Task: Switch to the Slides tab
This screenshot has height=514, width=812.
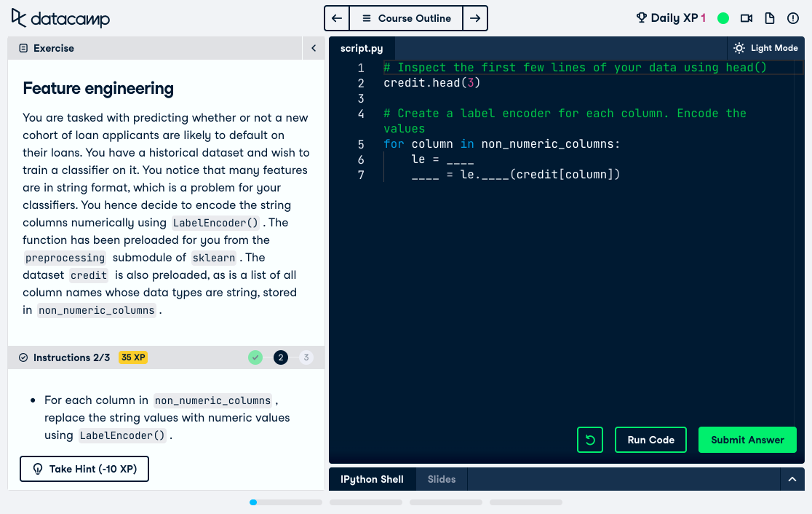Action: [442, 479]
